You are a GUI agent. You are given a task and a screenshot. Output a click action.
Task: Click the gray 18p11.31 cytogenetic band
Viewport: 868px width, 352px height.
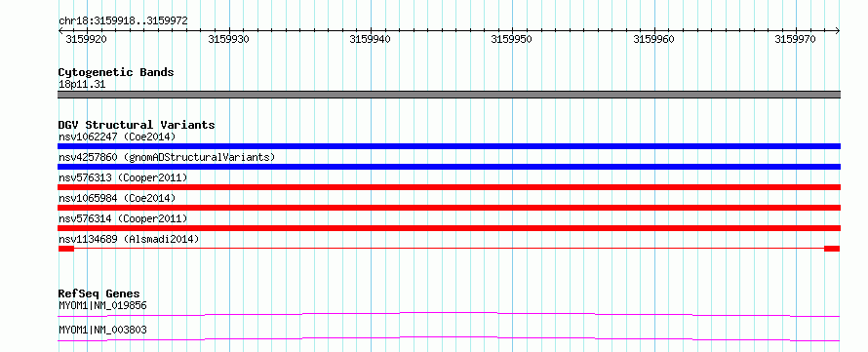click(449, 95)
